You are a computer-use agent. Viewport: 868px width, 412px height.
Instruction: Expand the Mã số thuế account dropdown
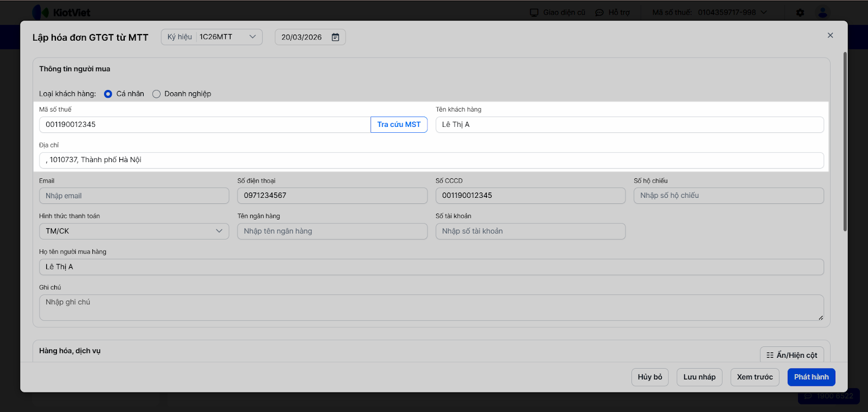click(x=764, y=12)
